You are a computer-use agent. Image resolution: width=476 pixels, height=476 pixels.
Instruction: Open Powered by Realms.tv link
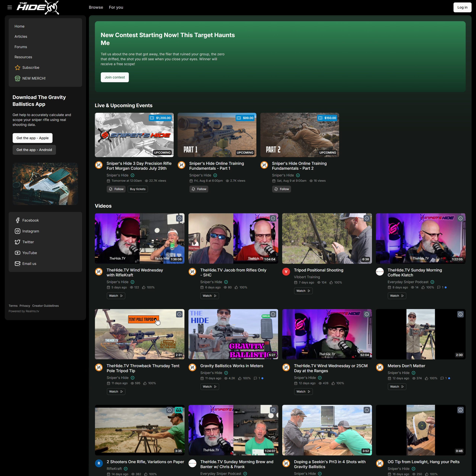click(24, 311)
